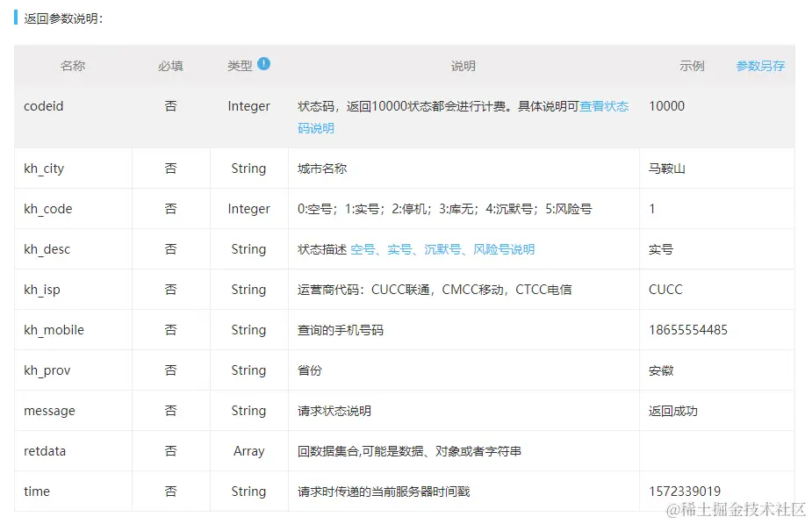This screenshot has height=524, width=812.
Task: Click the example value 实号
Action: click(661, 249)
